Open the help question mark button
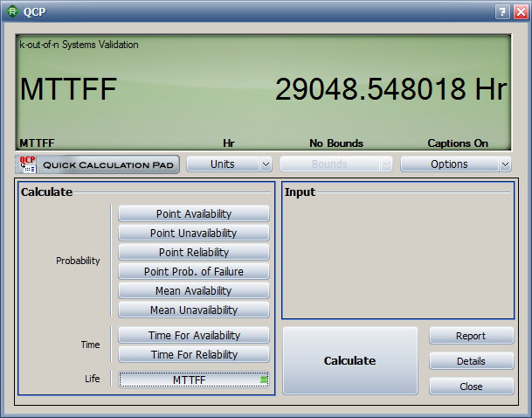This screenshot has width=532, height=418. [502, 12]
